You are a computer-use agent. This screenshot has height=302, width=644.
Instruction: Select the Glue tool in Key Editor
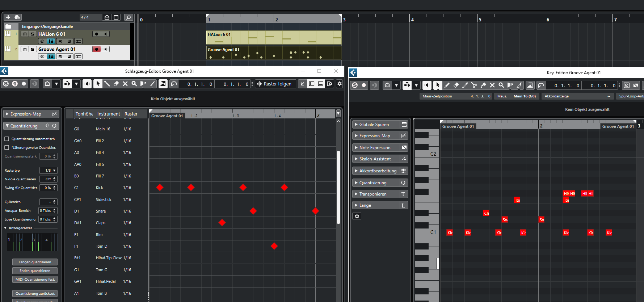point(483,85)
